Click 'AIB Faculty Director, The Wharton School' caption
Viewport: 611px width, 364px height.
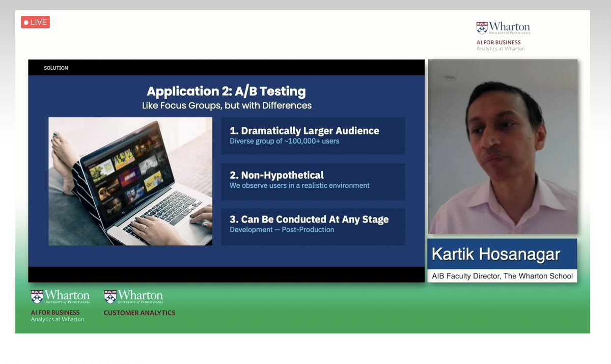pos(502,276)
